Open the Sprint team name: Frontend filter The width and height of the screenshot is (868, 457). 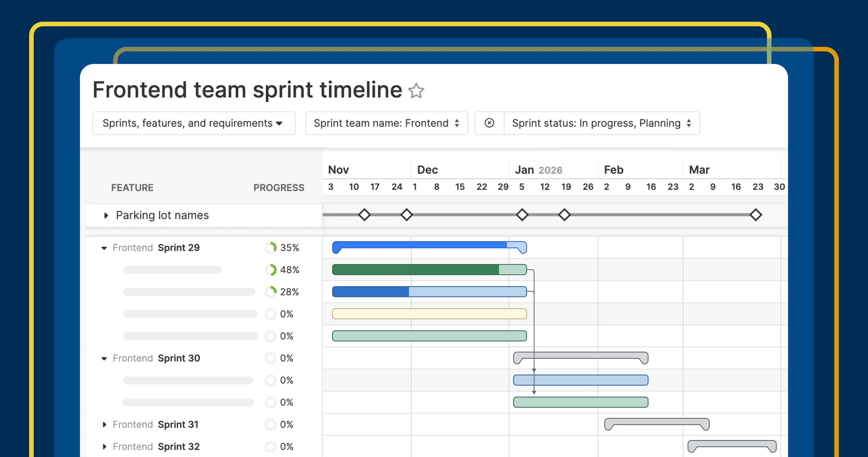(386, 123)
